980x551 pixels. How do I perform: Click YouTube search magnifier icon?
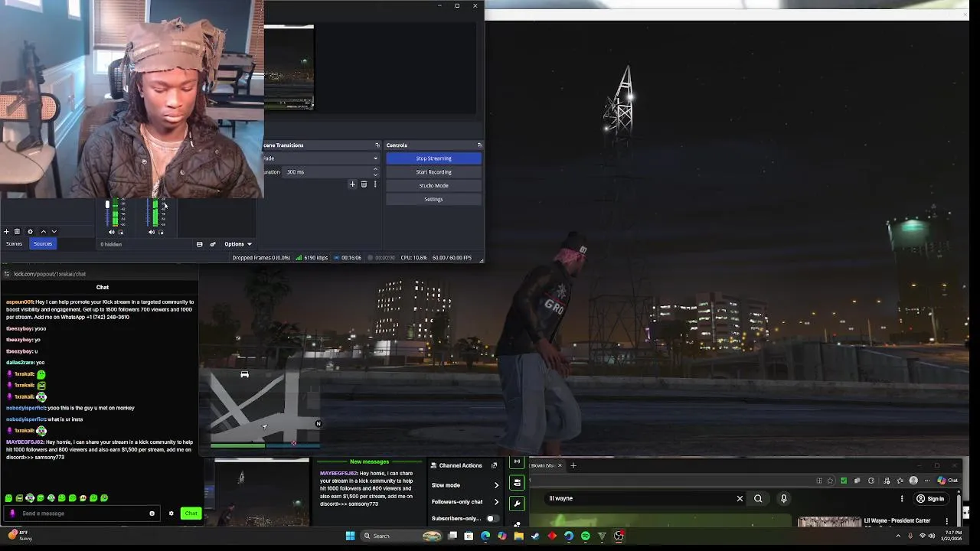[x=758, y=499]
